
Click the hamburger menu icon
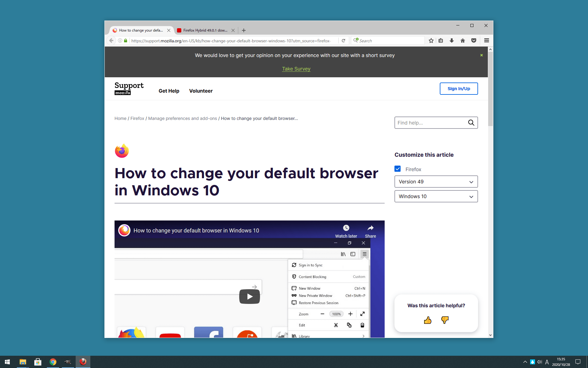tap(487, 40)
